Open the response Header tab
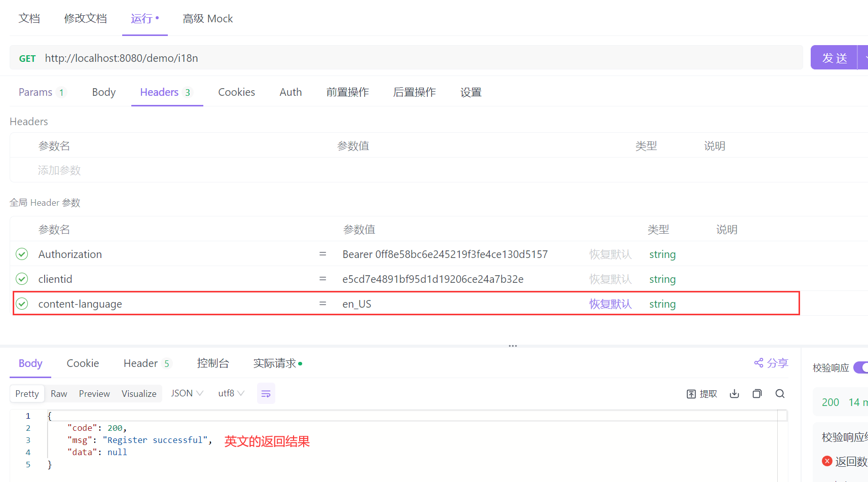Image resolution: width=868 pixels, height=482 pixels. click(x=147, y=363)
